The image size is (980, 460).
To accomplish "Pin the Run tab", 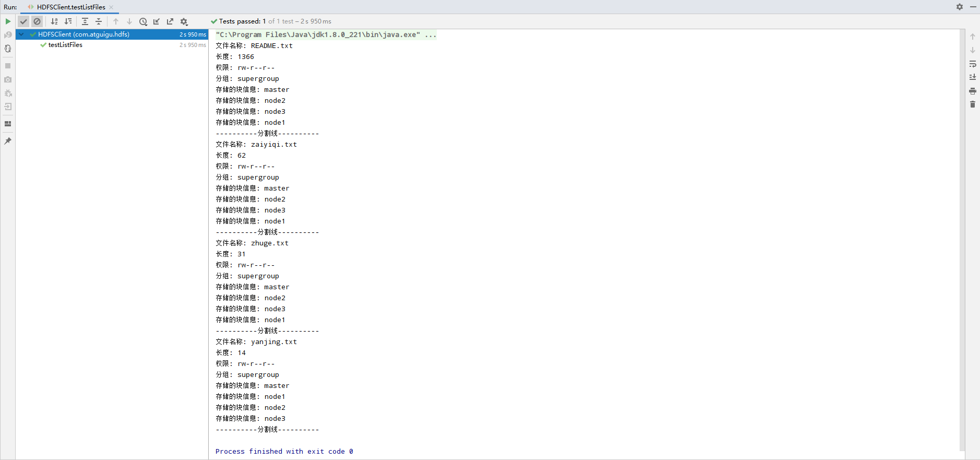I will coord(8,141).
